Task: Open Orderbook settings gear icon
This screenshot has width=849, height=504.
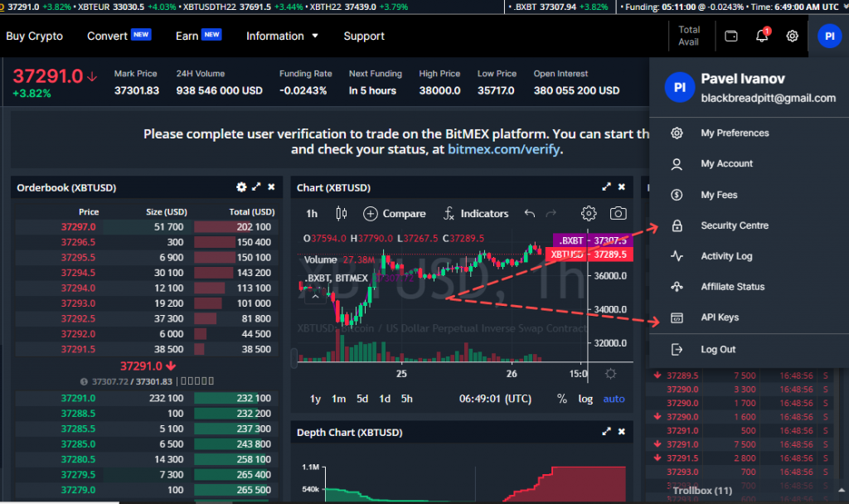Action: coord(241,187)
